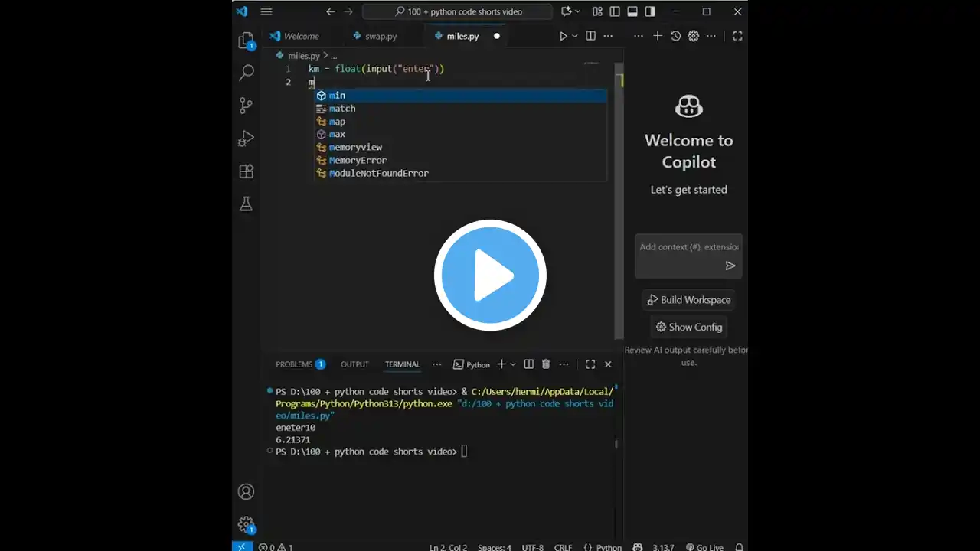Open the Explorer view in the activity bar

point(246,41)
